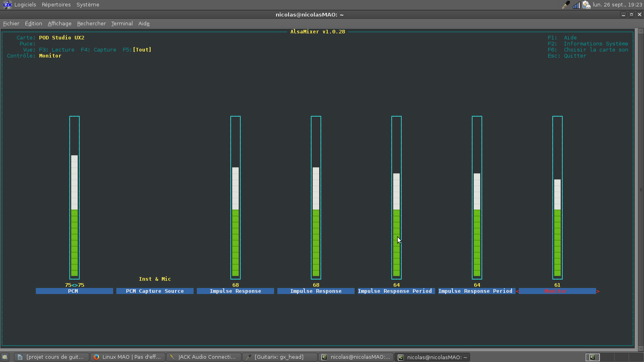This screenshot has height=362, width=644.
Task: Click the Esc: Quitter hint
Action: 567,56
